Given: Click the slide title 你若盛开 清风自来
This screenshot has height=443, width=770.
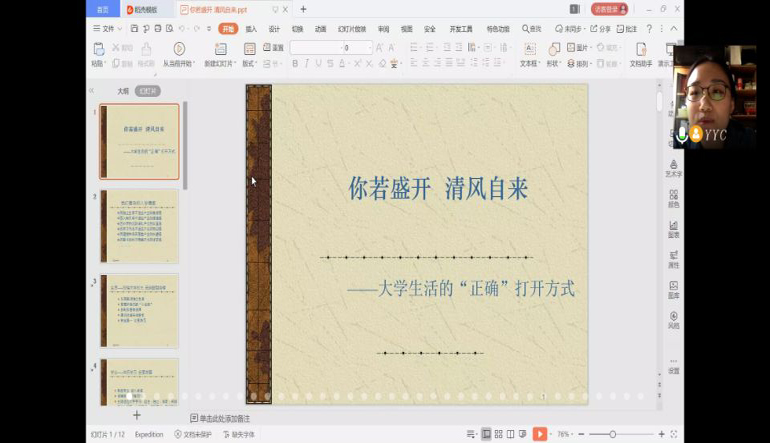Looking at the screenshot, I should (x=438, y=189).
